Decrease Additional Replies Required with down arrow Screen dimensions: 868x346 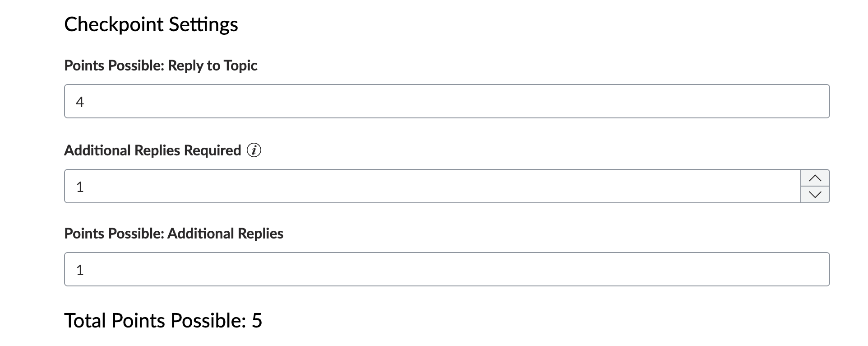click(815, 195)
